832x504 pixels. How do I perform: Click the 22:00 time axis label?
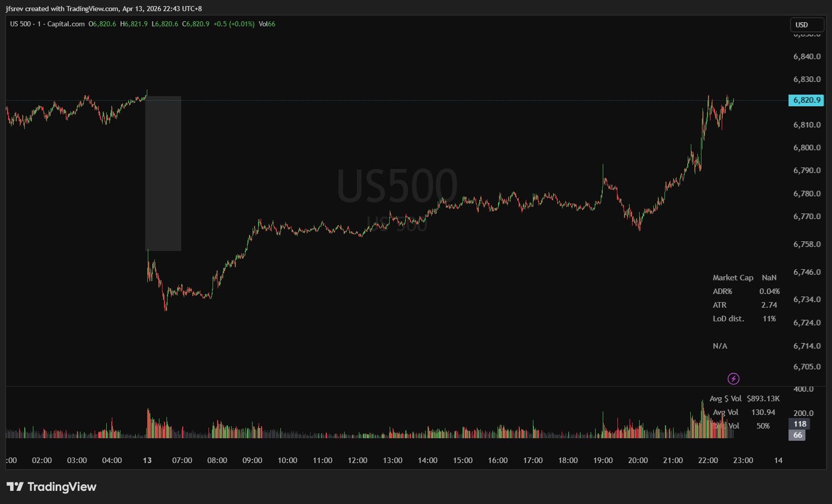click(708, 460)
